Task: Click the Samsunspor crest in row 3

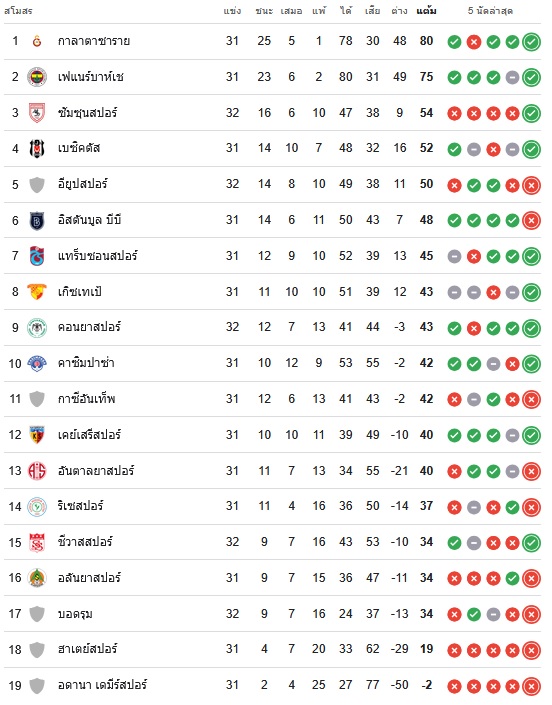Action: pyautogui.click(x=37, y=113)
